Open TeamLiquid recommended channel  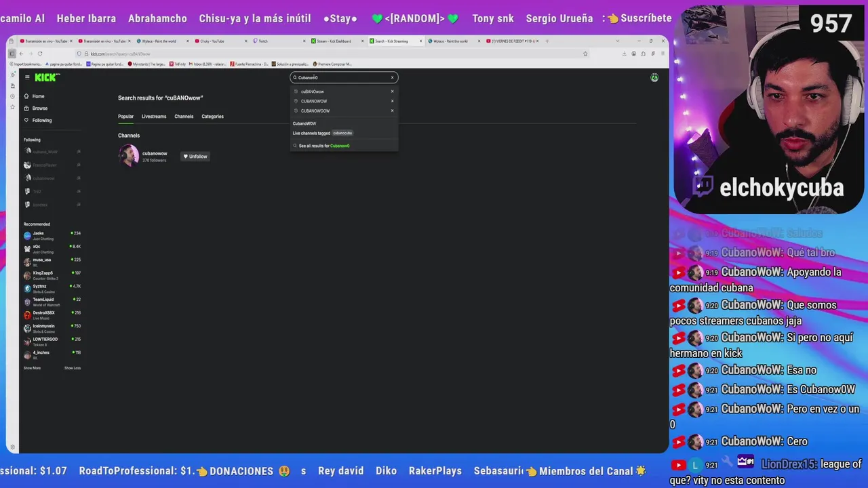(x=52, y=302)
